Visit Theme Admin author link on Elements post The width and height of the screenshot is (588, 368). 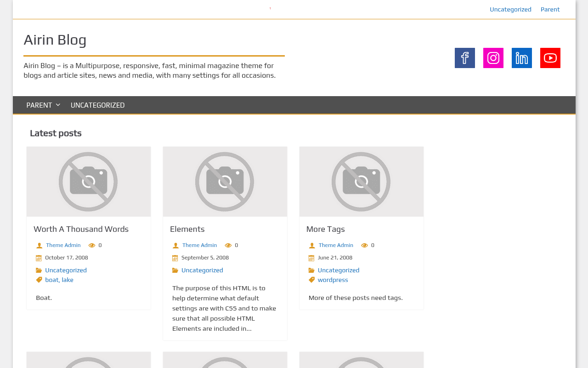coord(199,245)
